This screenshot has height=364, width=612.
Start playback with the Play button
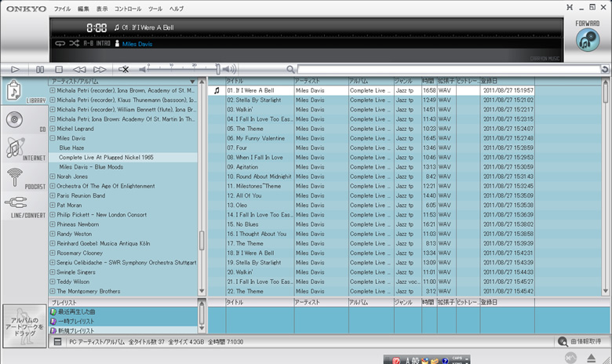(x=15, y=70)
